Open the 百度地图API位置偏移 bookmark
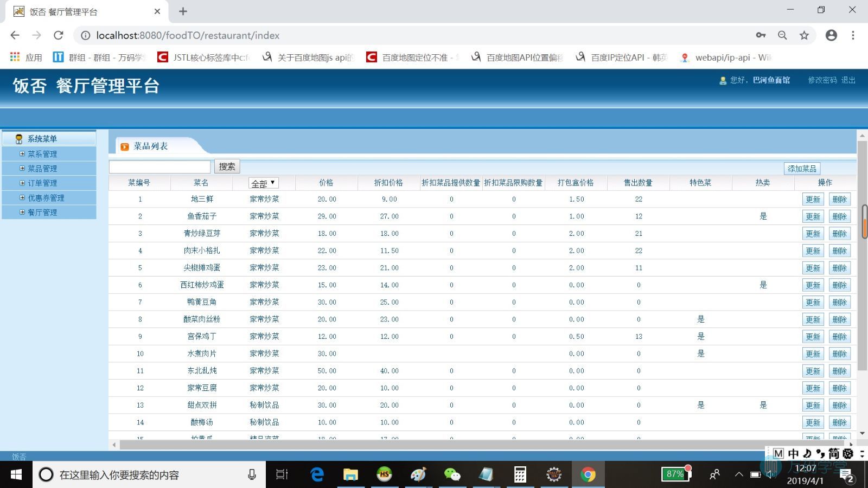Image resolution: width=868 pixels, height=488 pixels. point(517,57)
